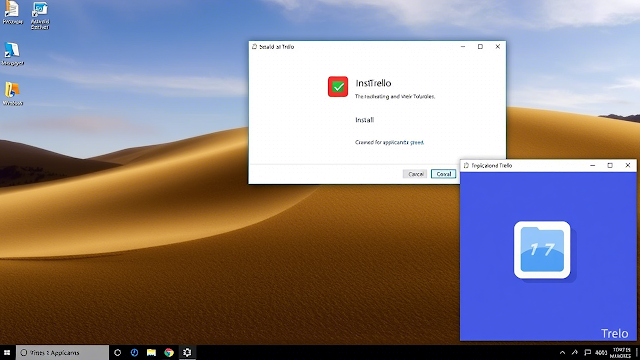The height and width of the screenshot is (360, 640).
Task: Click the system clock in the taskbar
Action: [621, 353]
